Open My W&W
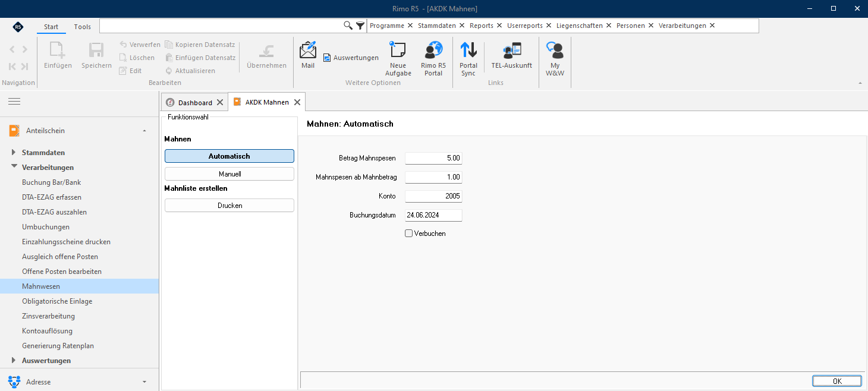Screen dimensions: 868x391 555,58
